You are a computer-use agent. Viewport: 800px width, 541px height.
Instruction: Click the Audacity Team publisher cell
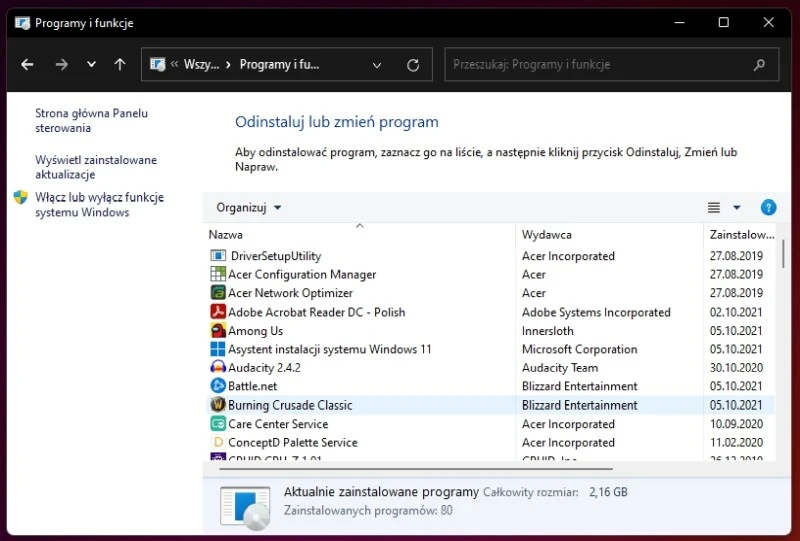tap(560, 367)
